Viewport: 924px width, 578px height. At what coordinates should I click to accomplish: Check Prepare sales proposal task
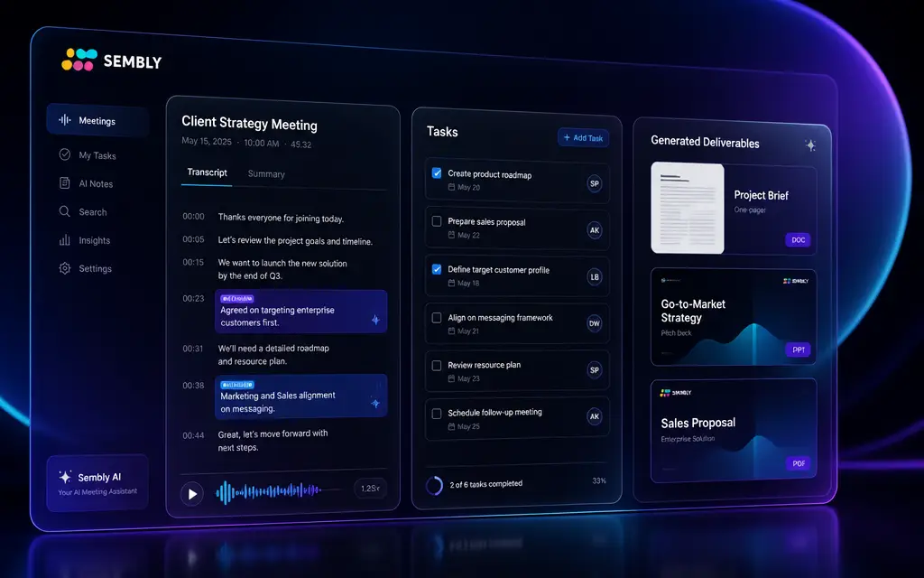(437, 221)
